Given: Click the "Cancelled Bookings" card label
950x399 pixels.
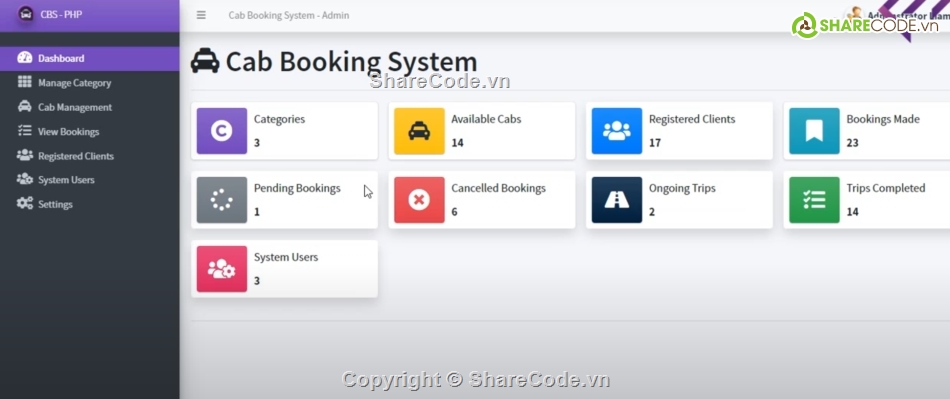Looking at the screenshot, I should click(x=498, y=188).
